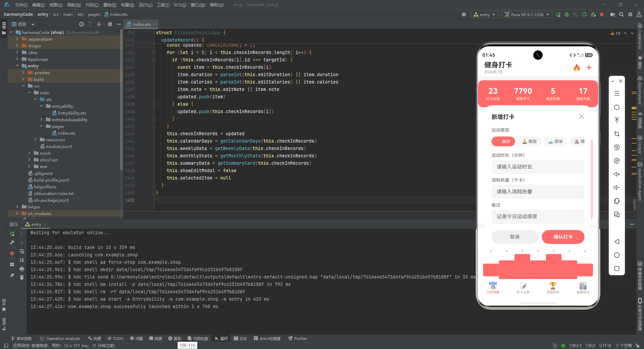This screenshot has width=644, height=349.
Task: Clear Run console with trash icon
Action: [x=22, y=277]
